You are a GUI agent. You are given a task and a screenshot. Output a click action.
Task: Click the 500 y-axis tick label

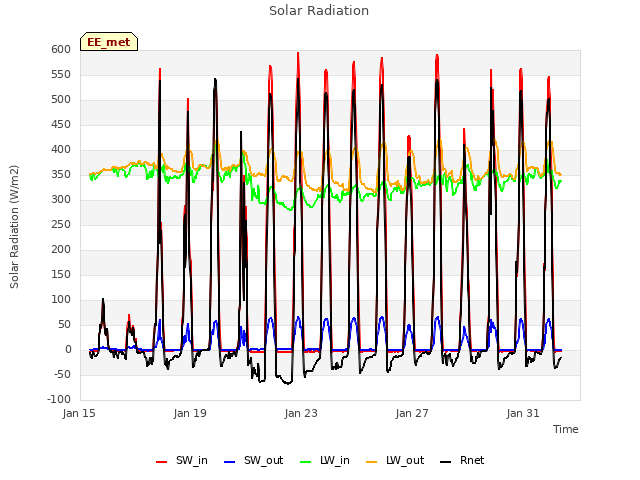61,100
